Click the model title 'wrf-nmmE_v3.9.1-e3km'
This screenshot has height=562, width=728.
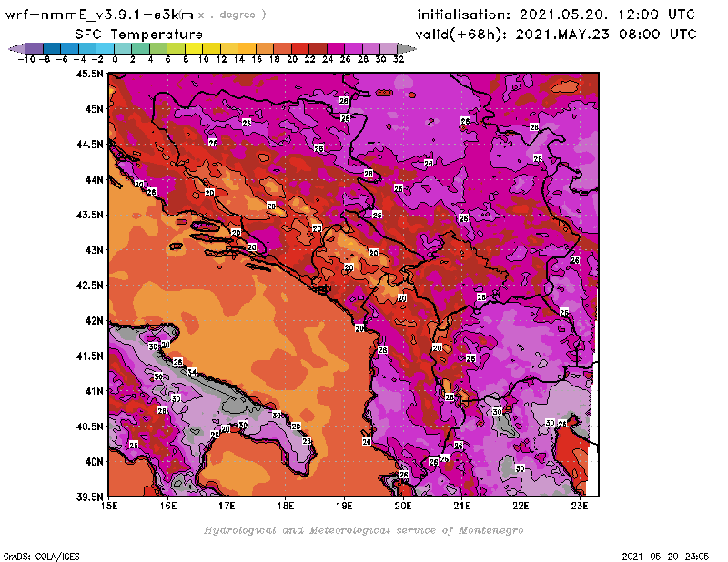click(x=99, y=15)
